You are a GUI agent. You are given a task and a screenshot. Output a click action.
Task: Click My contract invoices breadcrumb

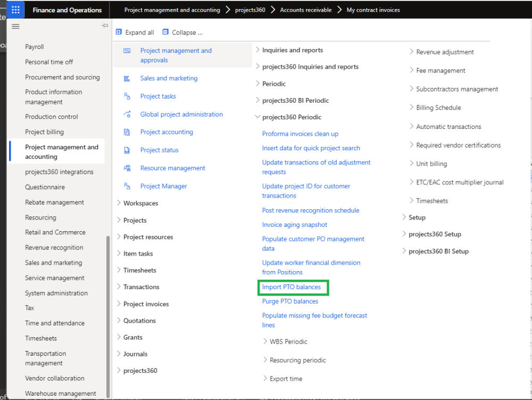click(x=373, y=10)
